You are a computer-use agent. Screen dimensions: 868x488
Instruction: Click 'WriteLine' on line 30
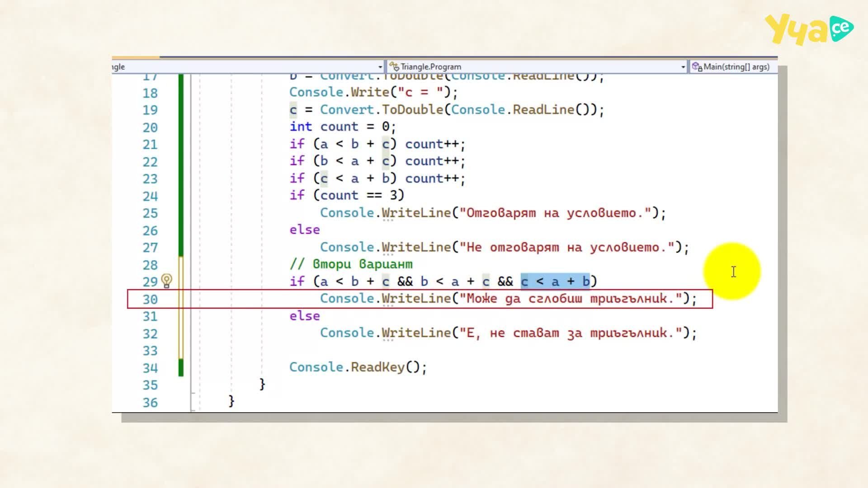pyautogui.click(x=416, y=298)
